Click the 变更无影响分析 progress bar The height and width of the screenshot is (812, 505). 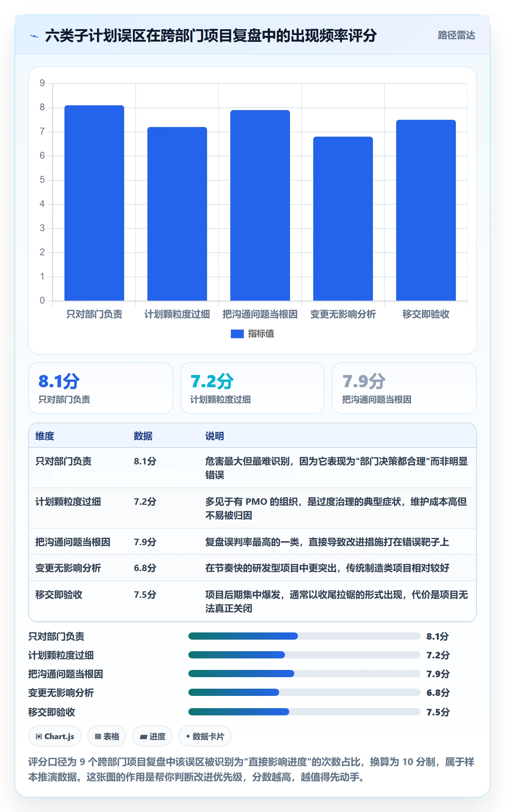304,692
